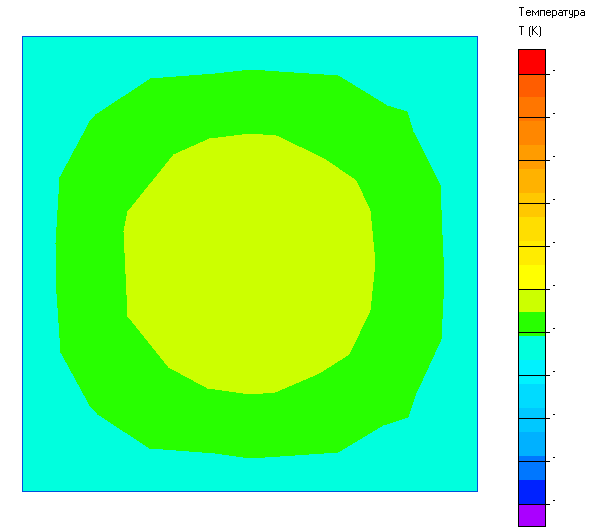
Task: Click the red swatch at the legend top
Action: pos(531,62)
